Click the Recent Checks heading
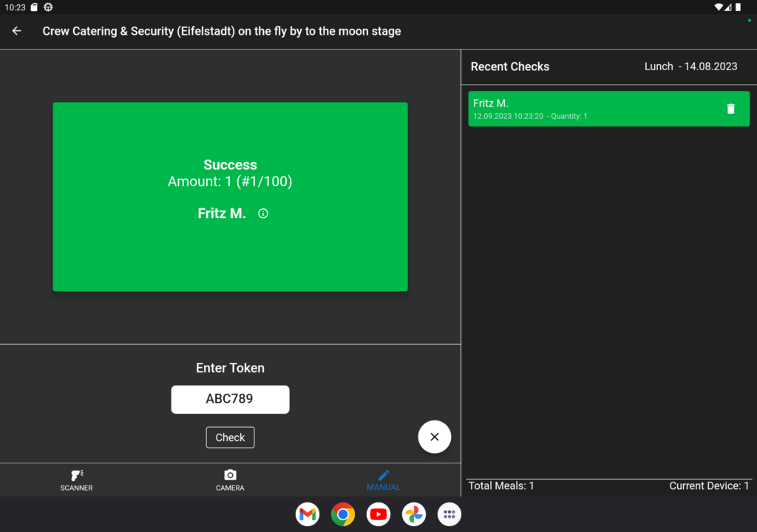757x532 pixels. click(x=510, y=66)
